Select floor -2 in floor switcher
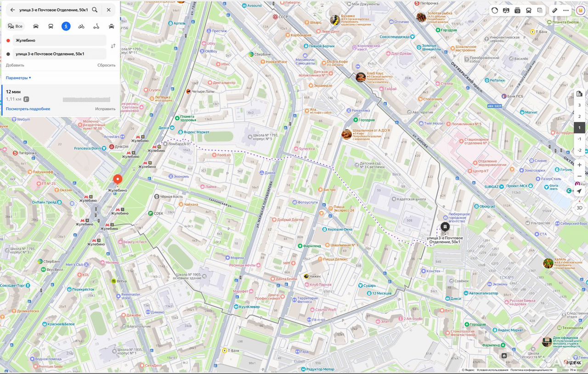 579,150
